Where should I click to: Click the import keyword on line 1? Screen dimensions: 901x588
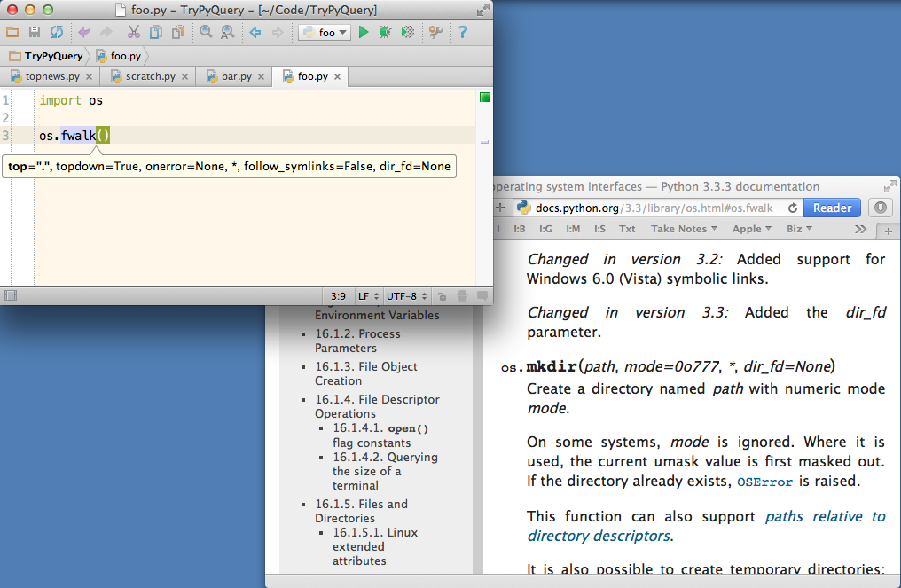point(60,100)
